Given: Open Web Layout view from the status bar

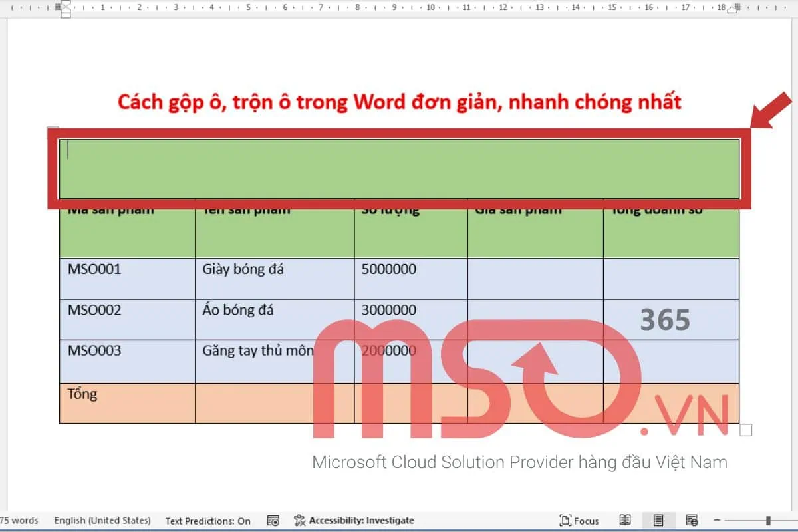Looking at the screenshot, I should [x=692, y=520].
